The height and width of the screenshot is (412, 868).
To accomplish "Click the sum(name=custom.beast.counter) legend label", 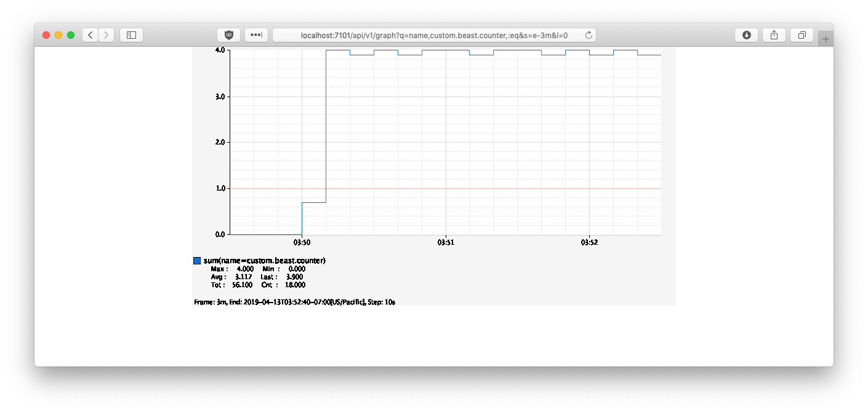I will point(264,261).
